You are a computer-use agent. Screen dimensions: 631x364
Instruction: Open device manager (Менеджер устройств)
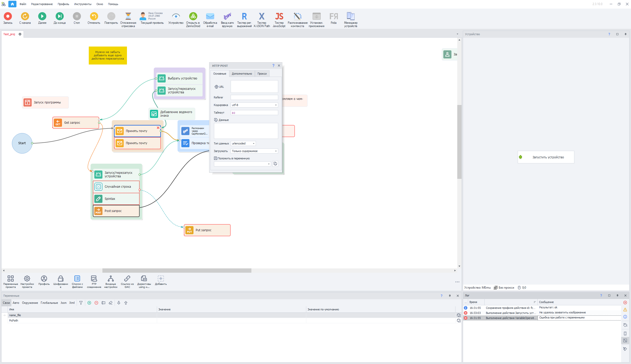point(351,16)
